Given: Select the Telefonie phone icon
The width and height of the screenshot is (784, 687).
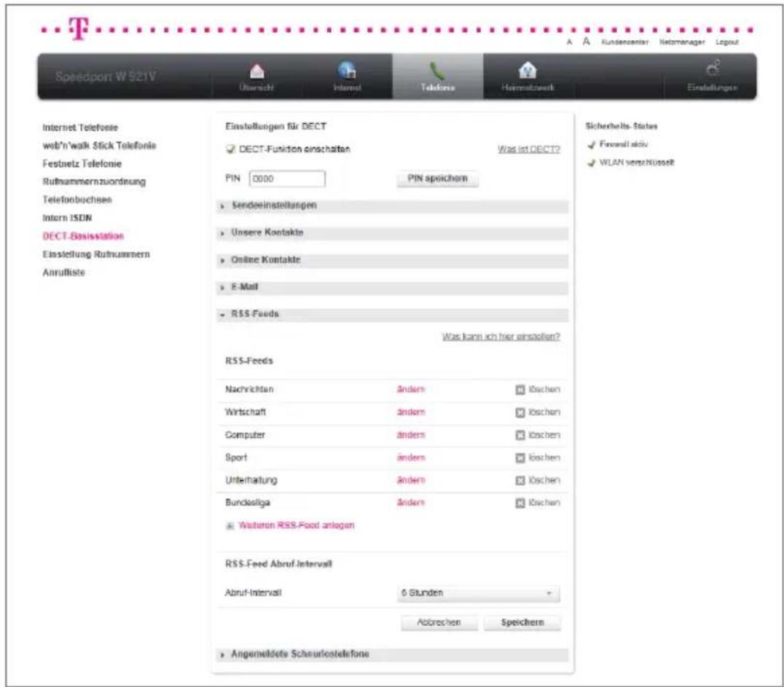Looking at the screenshot, I should point(437,71).
